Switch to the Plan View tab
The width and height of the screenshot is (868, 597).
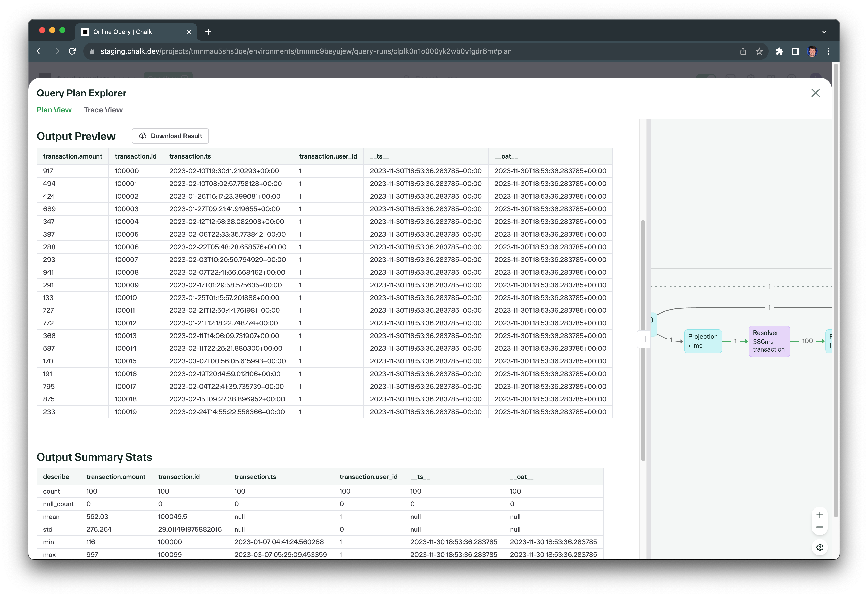(54, 110)
